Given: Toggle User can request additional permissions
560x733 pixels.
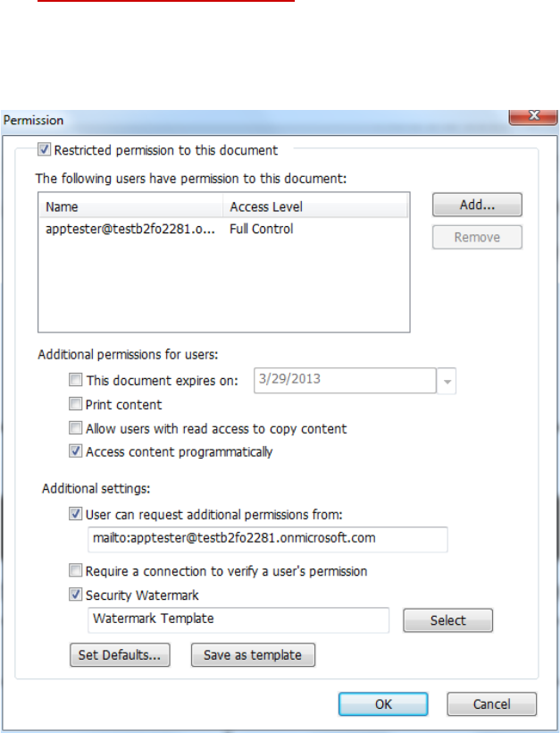Looking at the screenshot, I should [x=75, y=514].
